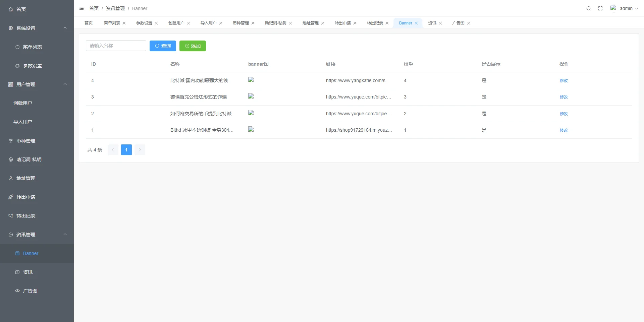Open banner image thumbnail in row 4
The image size is (644, 322).
251,80
